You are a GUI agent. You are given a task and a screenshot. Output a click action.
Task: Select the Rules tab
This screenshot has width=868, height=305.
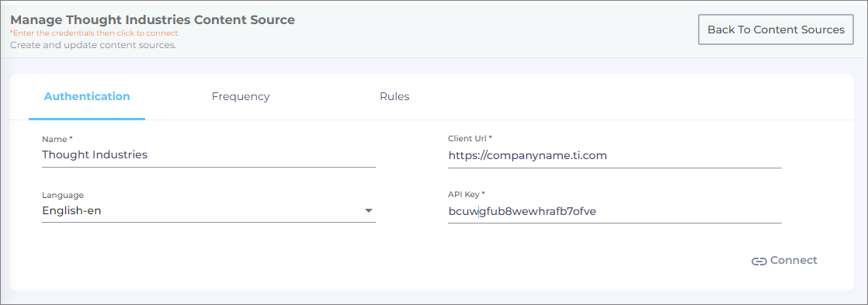pos(394,96)
